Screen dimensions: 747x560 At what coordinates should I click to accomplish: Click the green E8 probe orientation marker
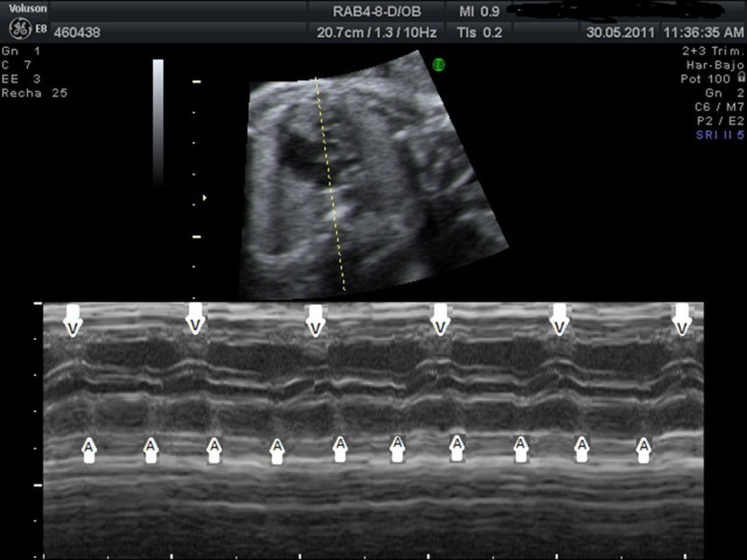pyautogui.click(x=438, y=65)
